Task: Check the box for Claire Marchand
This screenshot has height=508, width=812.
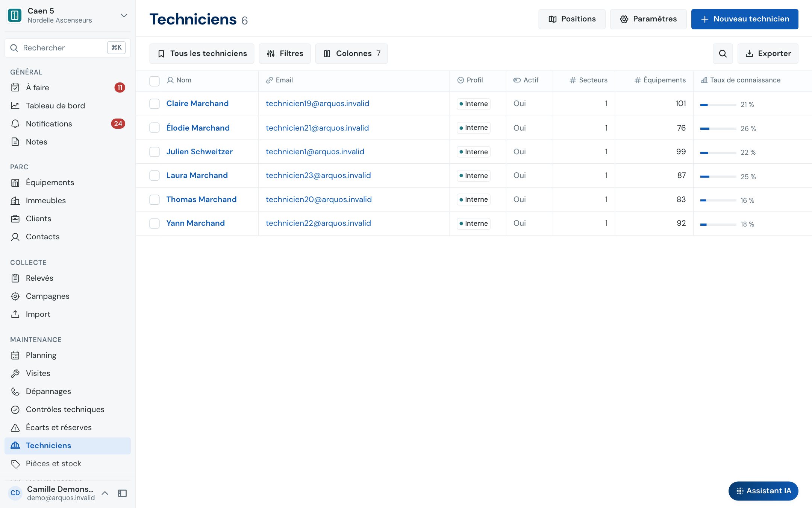Action: pos(155,104)
